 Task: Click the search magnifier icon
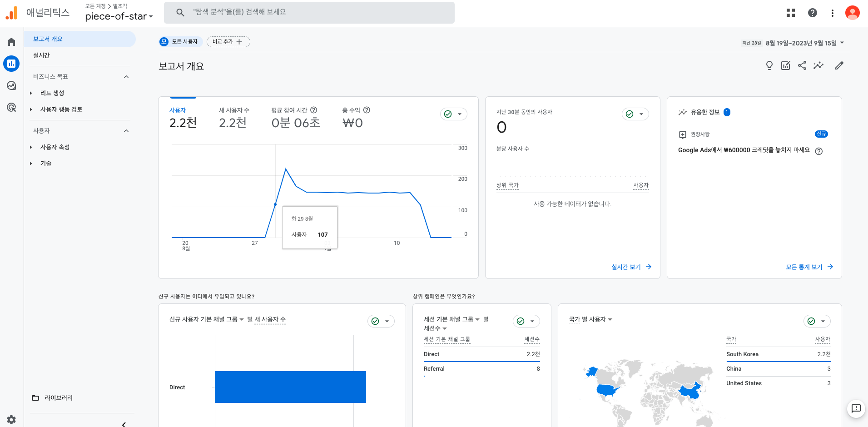click(180, 12)
